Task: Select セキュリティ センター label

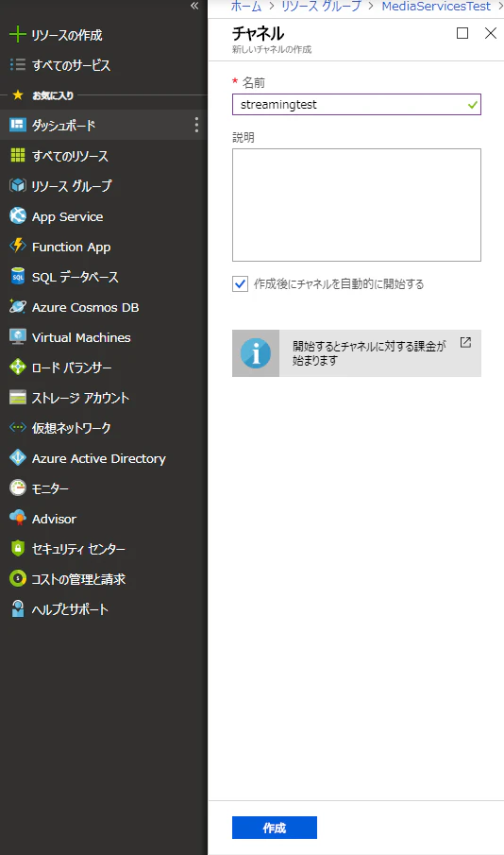Action: point(78,549)
